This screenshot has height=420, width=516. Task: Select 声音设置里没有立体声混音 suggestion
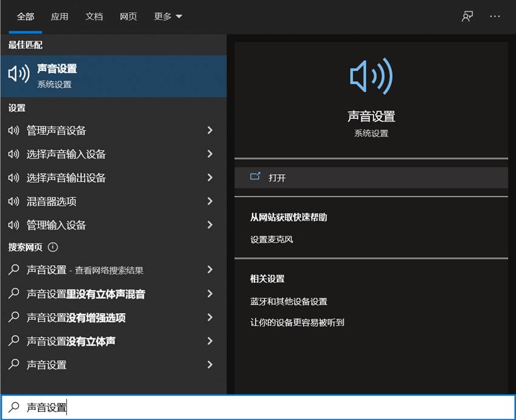pyautogui.click(x=114, y=294)
